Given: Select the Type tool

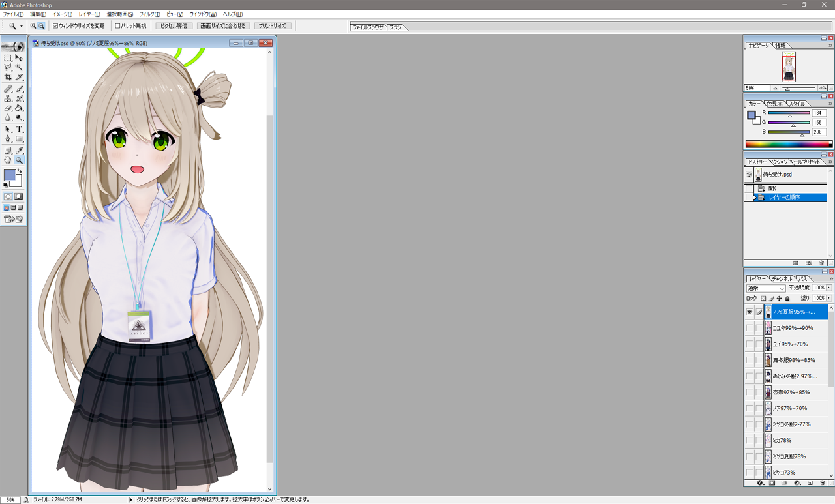Looking at the screenshot, I should click(x=19, y=130).
